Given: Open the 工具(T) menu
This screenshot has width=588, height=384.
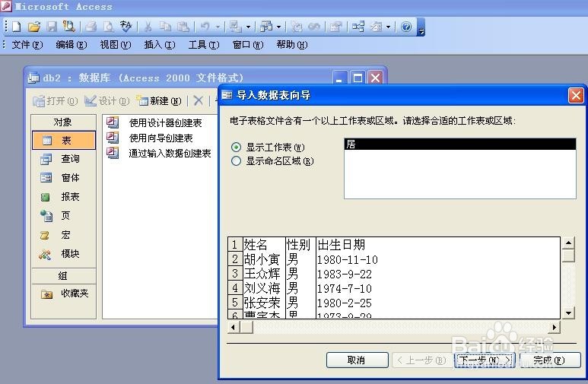Looking at the screenshot, I should coord(204,45).
